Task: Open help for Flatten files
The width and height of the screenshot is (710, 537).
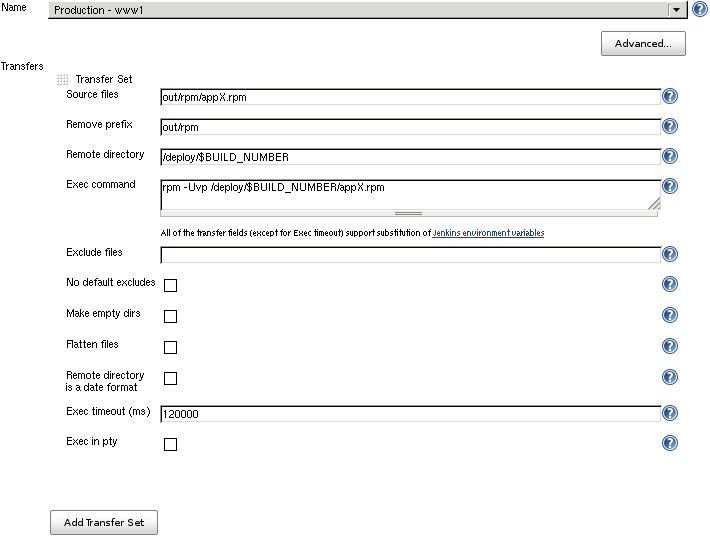Action: tap(670, 346)
